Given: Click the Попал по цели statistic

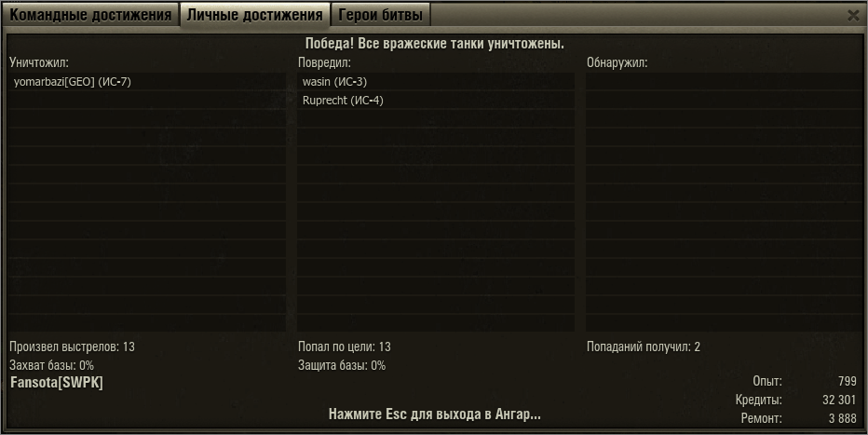Looking at the screenshot, I should pos(345,347).
